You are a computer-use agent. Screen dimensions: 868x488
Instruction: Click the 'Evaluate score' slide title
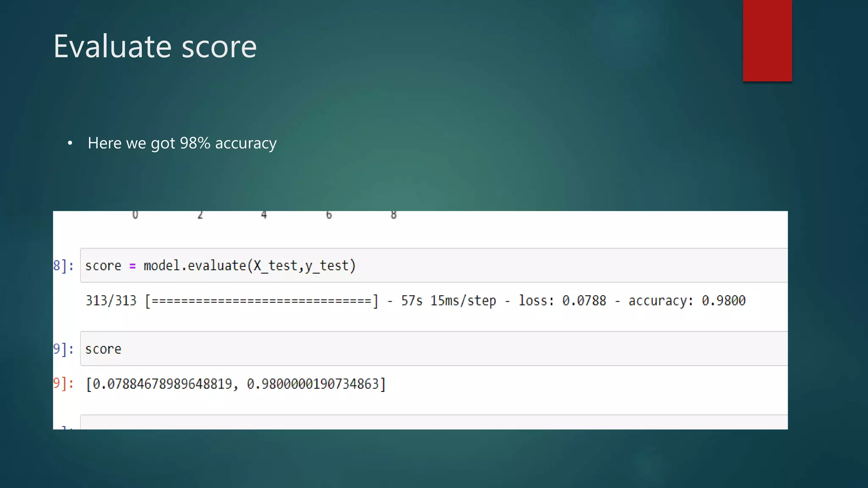pyautogui.click(x=155, y=46)
